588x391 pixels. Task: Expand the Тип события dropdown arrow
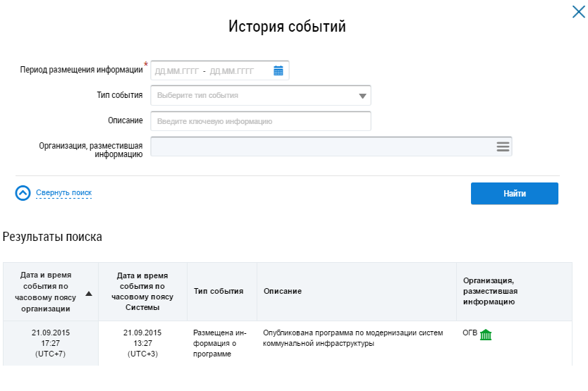click(x=362, y=96)
